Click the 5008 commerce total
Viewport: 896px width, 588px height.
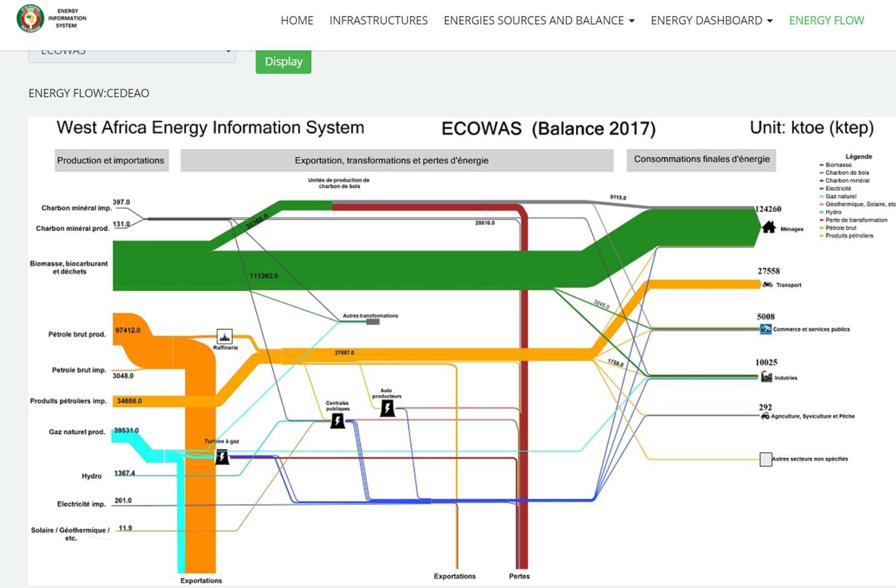click(x=766, y=316)
